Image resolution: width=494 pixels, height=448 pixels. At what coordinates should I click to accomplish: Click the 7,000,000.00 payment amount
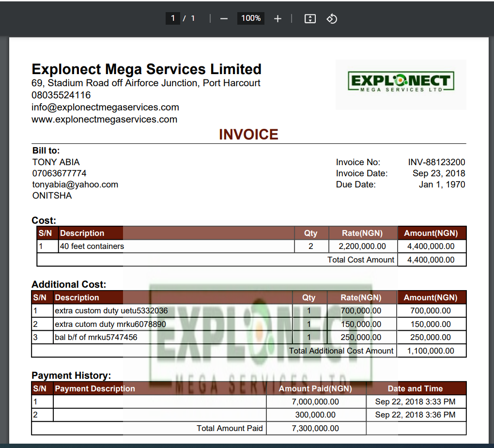tap(315, 402)
